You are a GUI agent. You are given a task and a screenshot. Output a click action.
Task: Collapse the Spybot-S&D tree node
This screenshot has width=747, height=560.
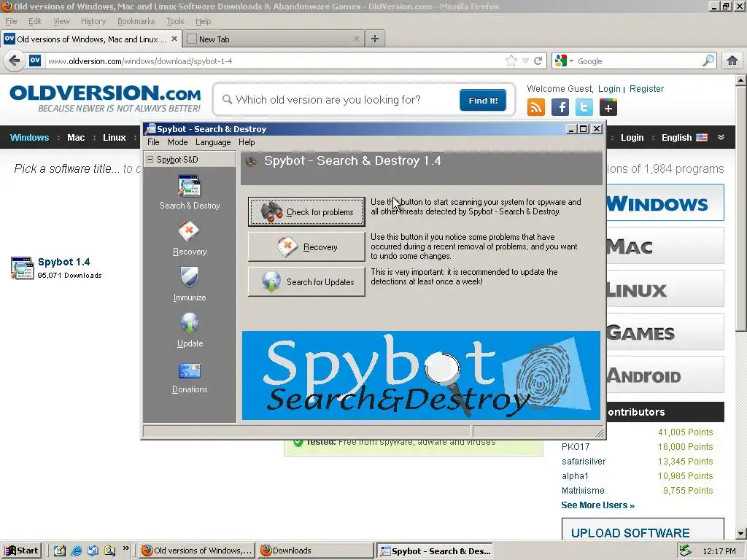150,159
